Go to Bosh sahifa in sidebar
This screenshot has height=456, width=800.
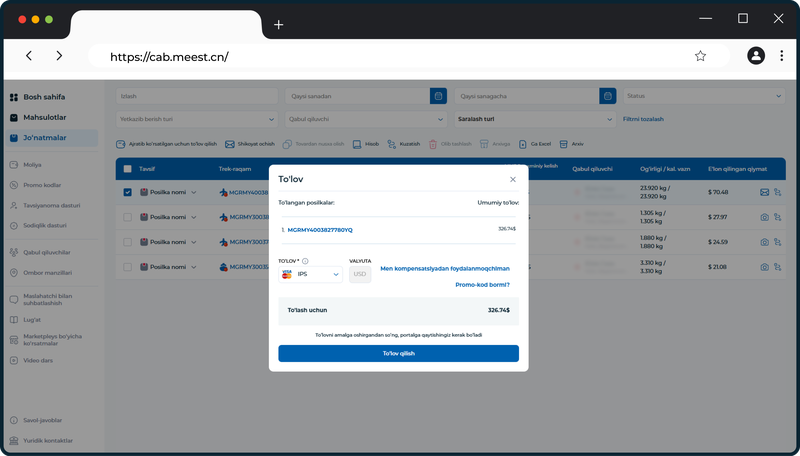[x=44, y=97]
